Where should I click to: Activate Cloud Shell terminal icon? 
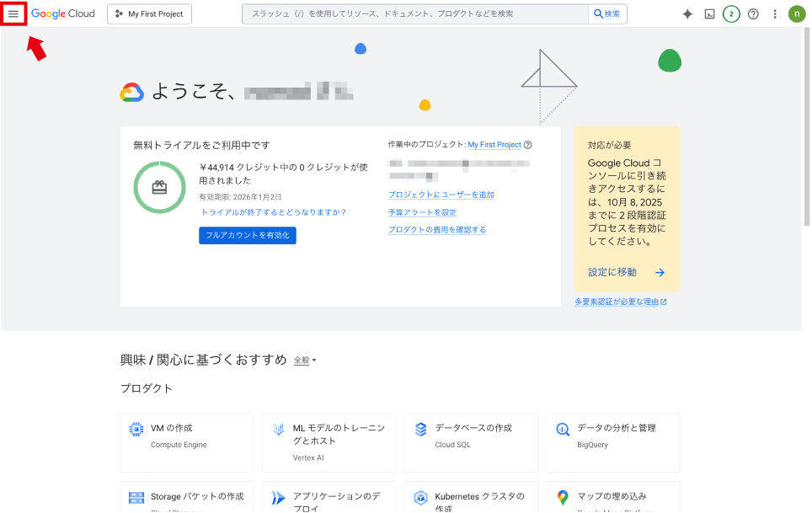pos(710,14)
